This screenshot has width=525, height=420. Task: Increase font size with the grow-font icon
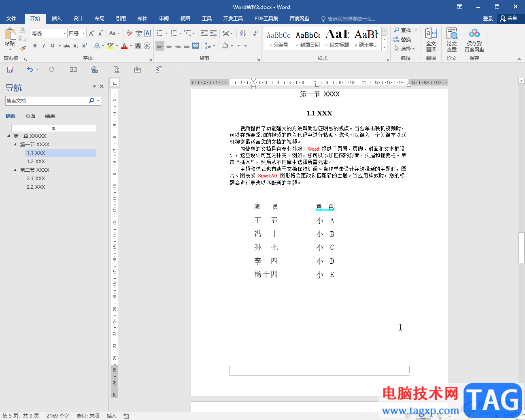[x=91, y=33]
